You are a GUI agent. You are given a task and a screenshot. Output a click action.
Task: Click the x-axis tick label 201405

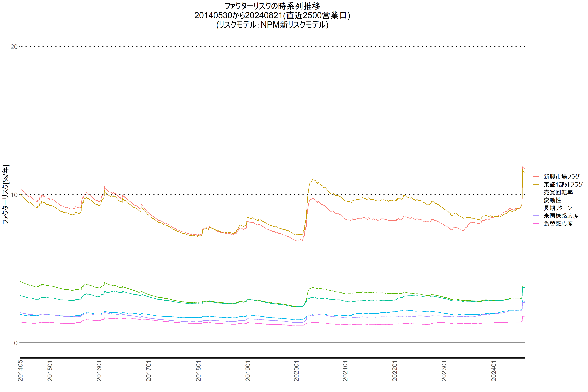click(x=21, y=371)
